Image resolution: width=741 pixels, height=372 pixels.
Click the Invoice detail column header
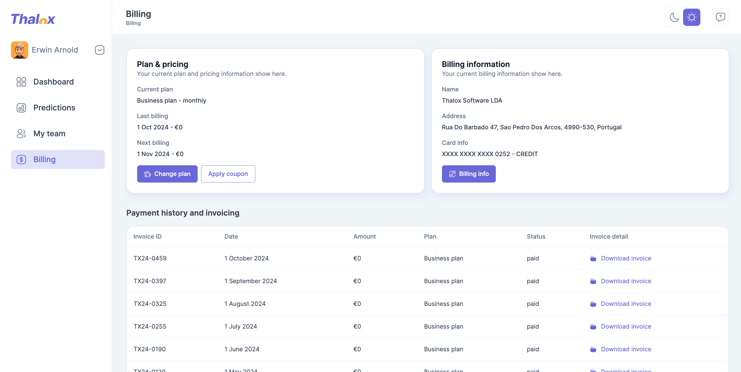609,237
